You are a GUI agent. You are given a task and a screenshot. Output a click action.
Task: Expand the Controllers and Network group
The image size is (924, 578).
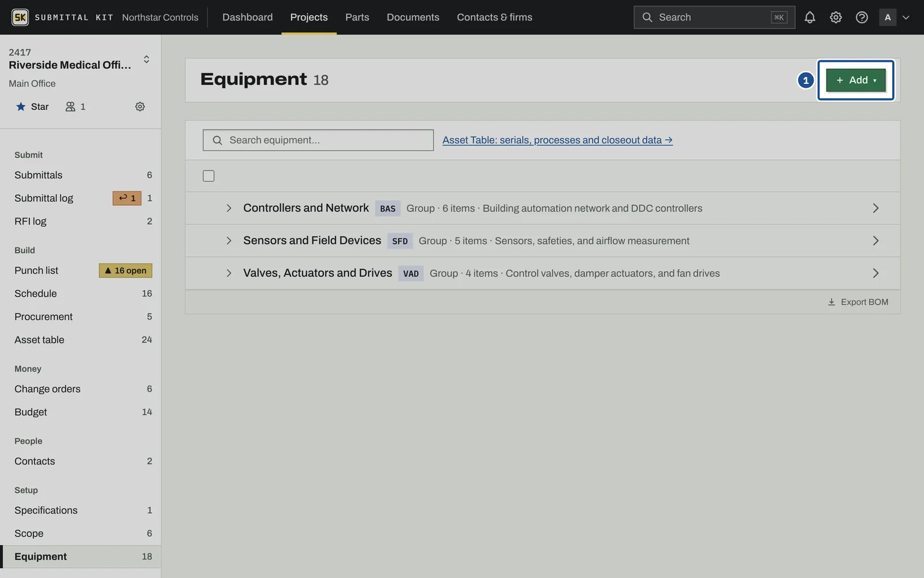[229, 208]
